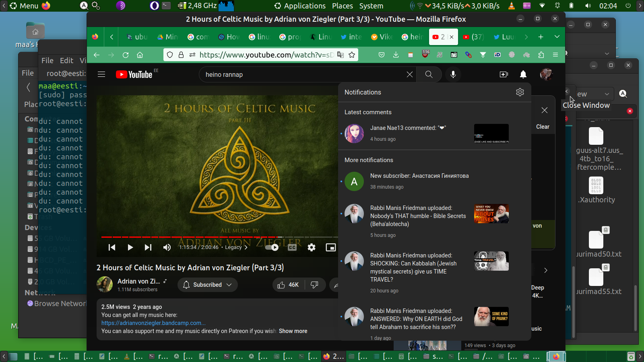The image size is (644, 362).
Task: Mute the video with the speaker icon
Action: 167,247
